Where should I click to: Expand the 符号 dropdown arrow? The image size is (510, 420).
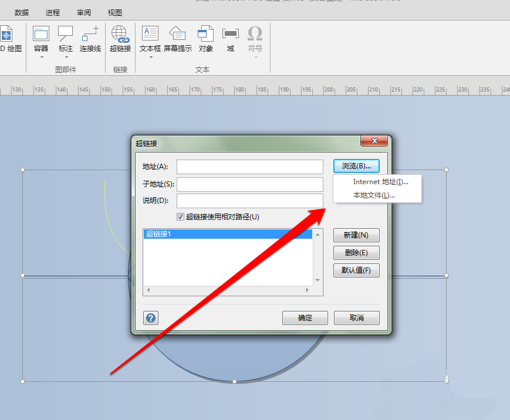[x=255, y=56]
